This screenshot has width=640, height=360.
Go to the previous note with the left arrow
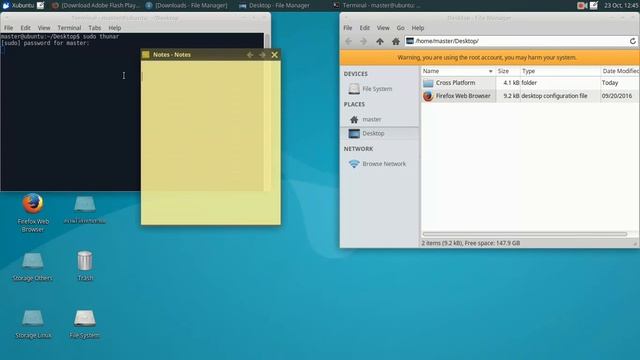250,55
